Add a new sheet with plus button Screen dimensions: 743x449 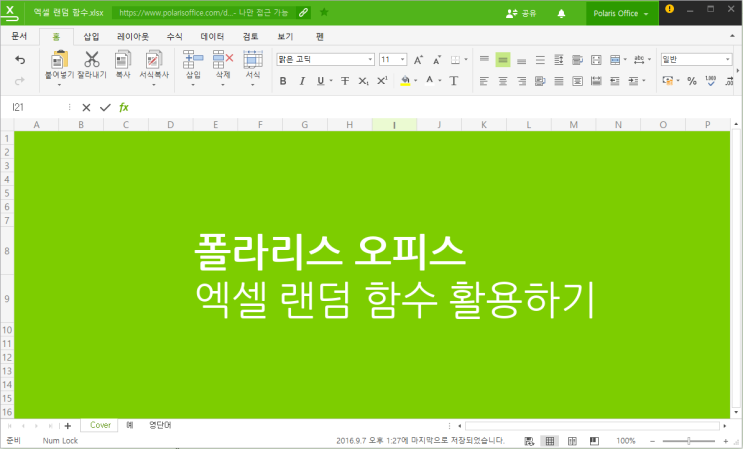(68, 426)
